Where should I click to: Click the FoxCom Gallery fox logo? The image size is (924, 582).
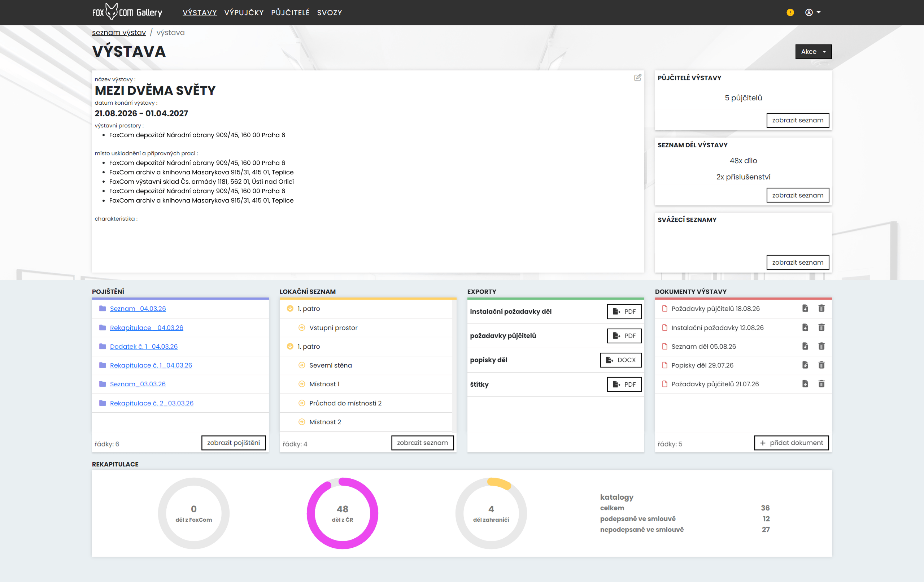127,12
